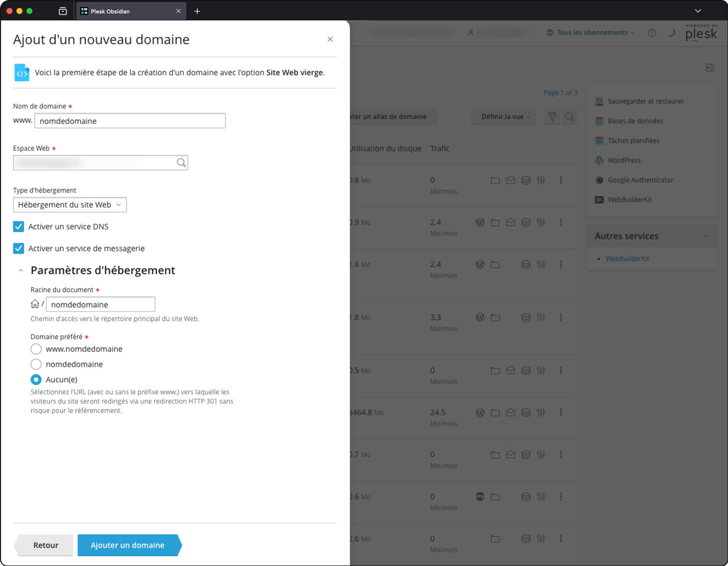The image size is (728, 566).
Task: Click the mail icon in the 0.7 Mo row
Action: 511,454
